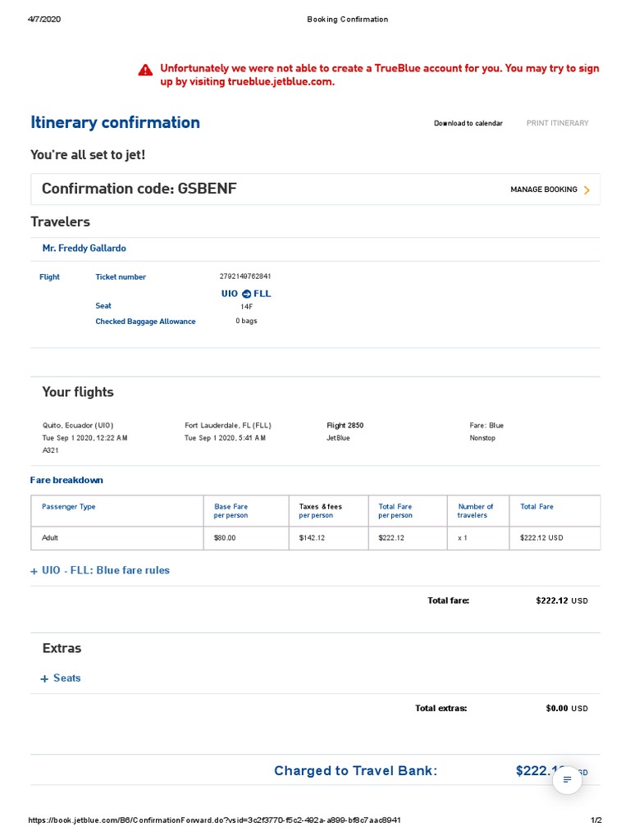Click Download to calendar link
The height and width of the screenshot is (840, 630).
[468, 123]
